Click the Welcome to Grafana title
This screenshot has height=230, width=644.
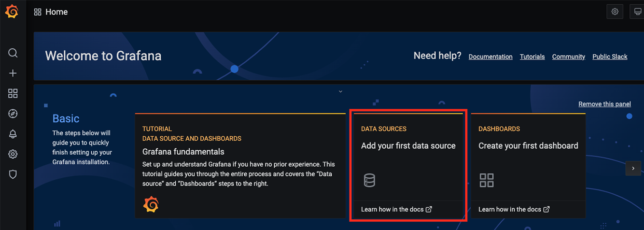pyautogui.click(x=103, y=56)
